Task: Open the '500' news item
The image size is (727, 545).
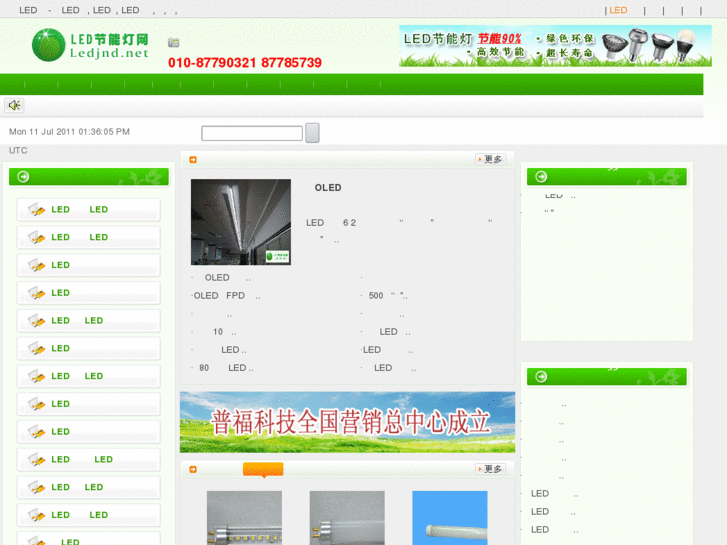Action: click(x=388, y=295)
